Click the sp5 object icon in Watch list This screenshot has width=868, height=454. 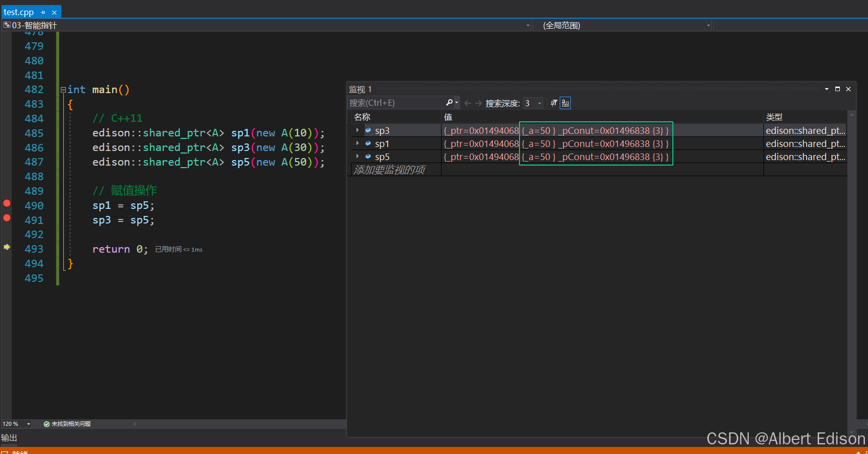click(x=368, y=157)
